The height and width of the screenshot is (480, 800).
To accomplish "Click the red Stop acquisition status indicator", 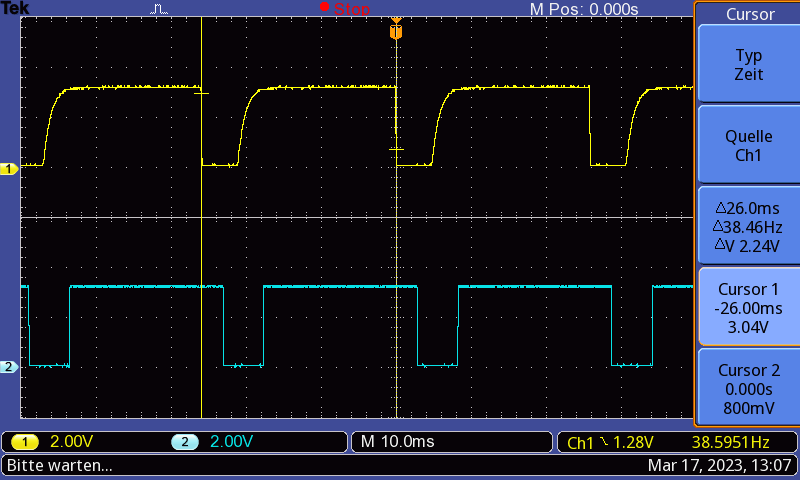I will tap(345, 8).
